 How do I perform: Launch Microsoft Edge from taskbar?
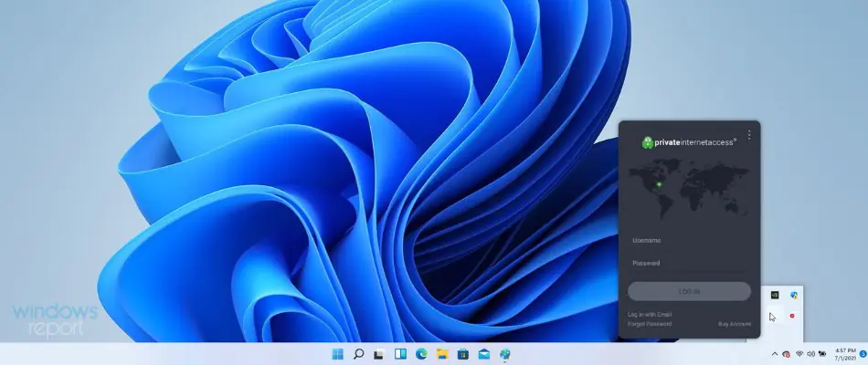tap(421, 354)
